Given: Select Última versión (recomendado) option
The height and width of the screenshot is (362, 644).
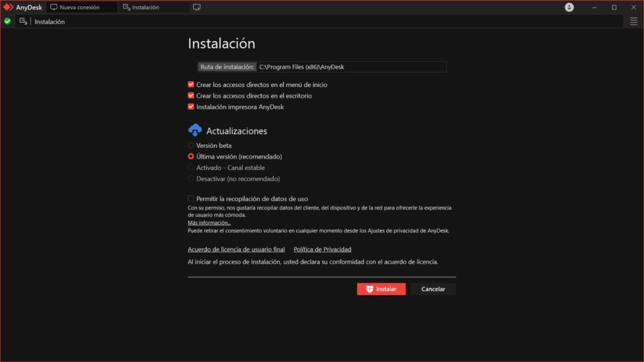Looking at the screenshot, I should (x=191, y=156).
